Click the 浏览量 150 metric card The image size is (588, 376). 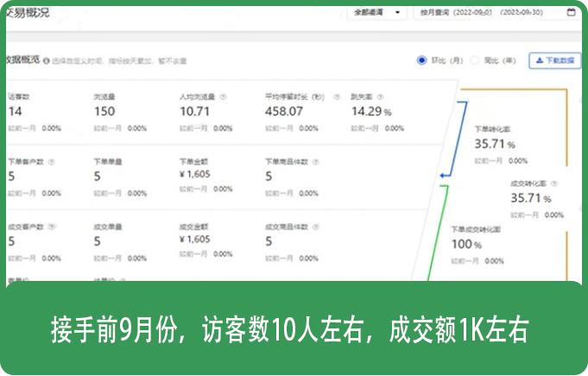[x=104, y=112]
